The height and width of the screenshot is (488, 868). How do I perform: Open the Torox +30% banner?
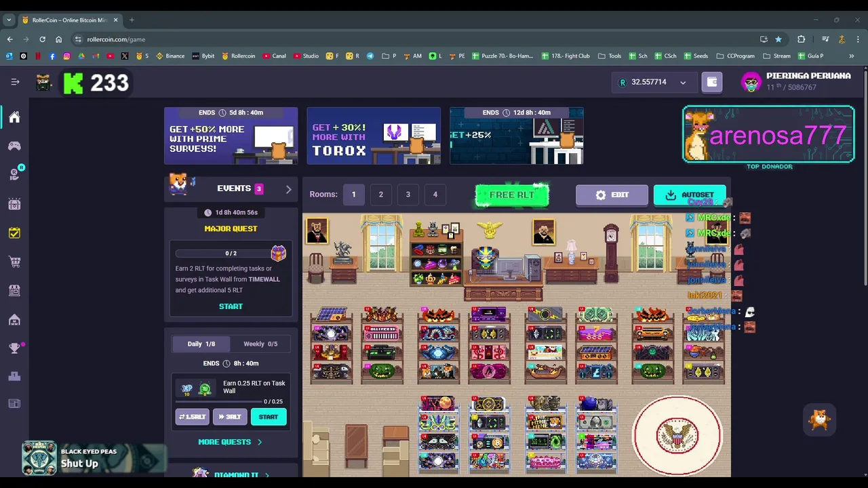coord(374,136)
